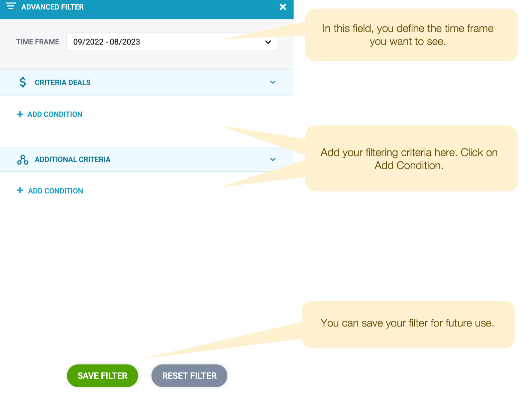This screenshot has width=532, height=402.
Task: Open the Time Frame dropdown
Action: 172,42
